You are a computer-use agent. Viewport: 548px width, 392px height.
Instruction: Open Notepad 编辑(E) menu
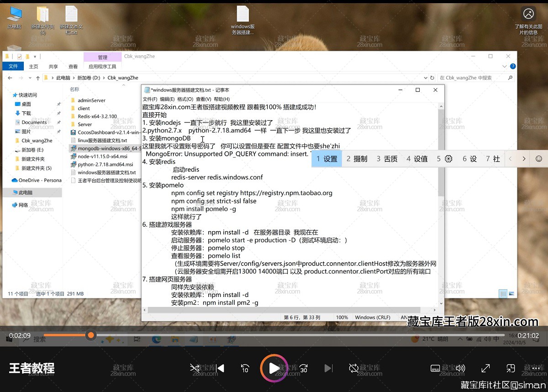coord(167,99)
